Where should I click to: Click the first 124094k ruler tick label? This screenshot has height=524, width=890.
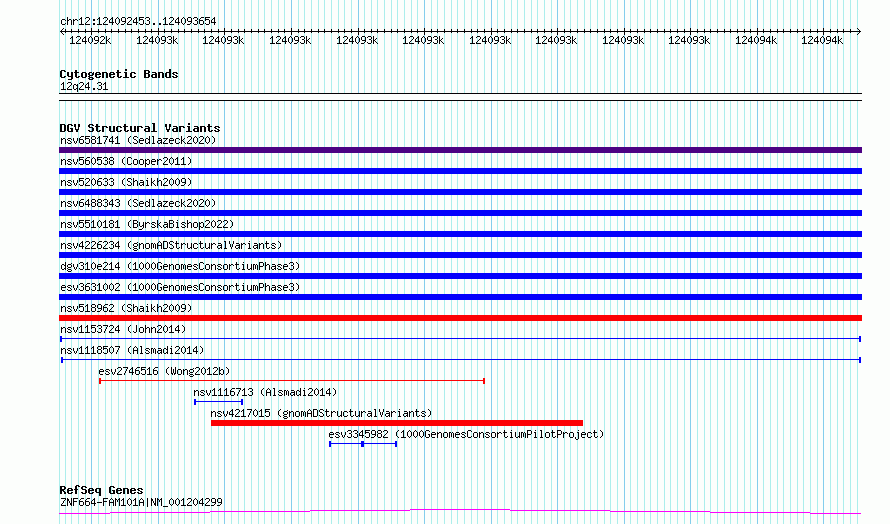click(x=755, y=41)
